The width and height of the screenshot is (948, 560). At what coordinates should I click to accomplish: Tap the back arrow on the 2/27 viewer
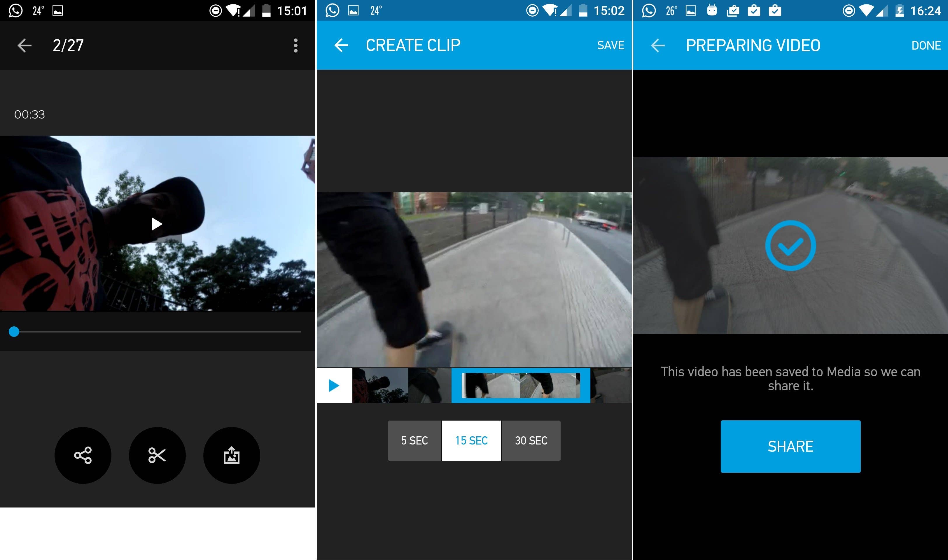[x=24, y=45]
